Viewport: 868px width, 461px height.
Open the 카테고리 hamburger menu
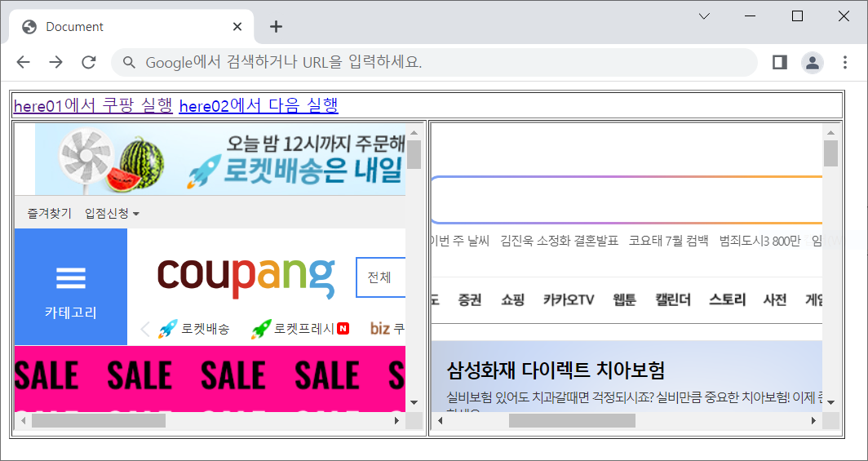pyautogui.click(x=71, y=286)
